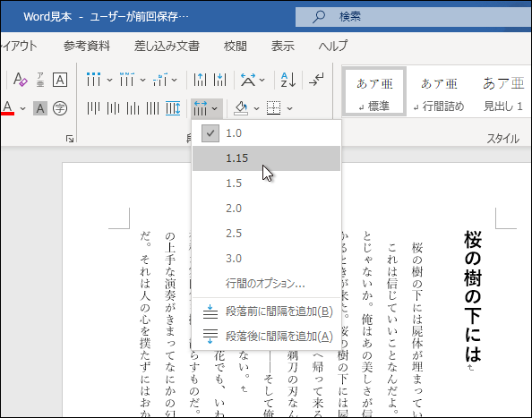Click the clear formatting eraser icon
The height and width of the screenshot is (418, 532).
point(20,80)
